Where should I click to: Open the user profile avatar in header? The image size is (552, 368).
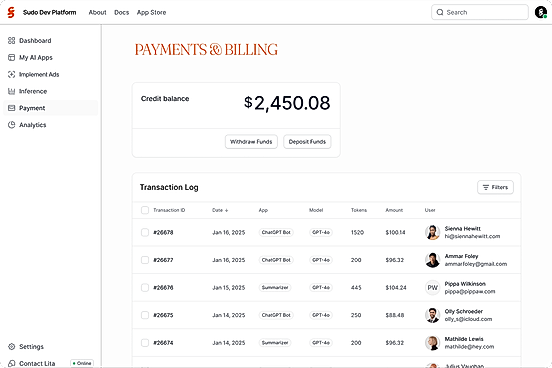coord(541,12)
